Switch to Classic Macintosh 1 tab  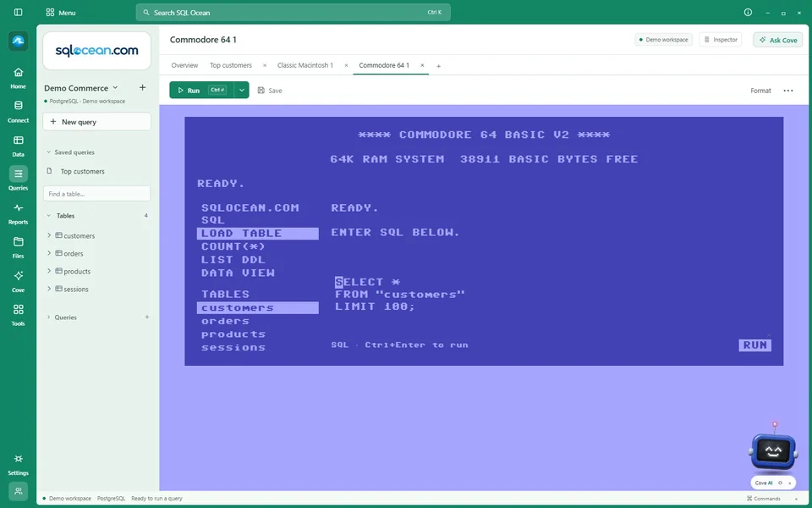(x=305, y=65)
